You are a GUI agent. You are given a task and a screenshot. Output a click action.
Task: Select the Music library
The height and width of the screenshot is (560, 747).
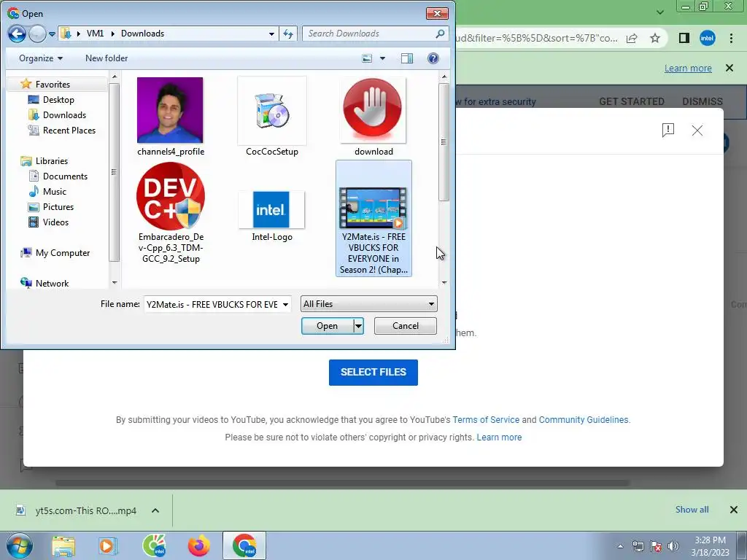(54, 192)
